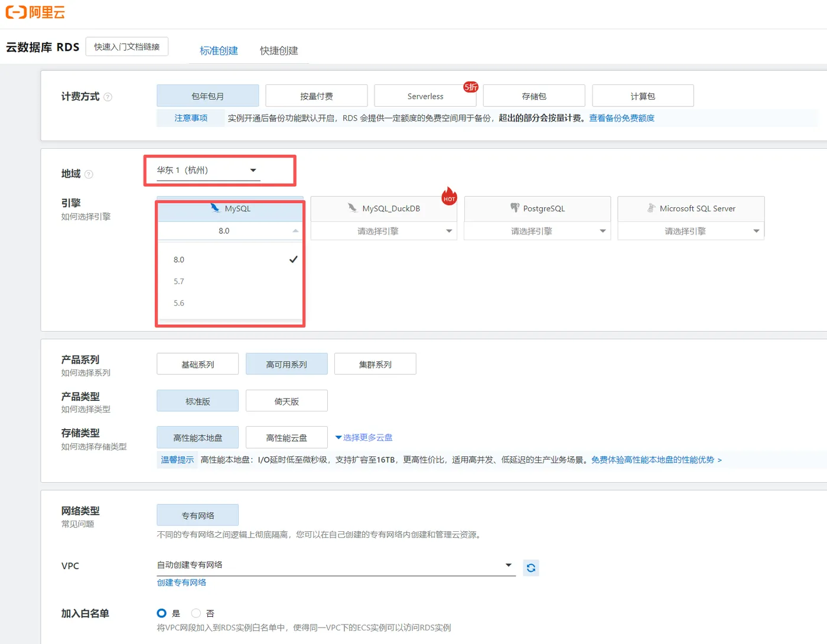Select 倚天版 product type
Image resolution: width=827 pixels, height=644 pixels.
(286, 401)
